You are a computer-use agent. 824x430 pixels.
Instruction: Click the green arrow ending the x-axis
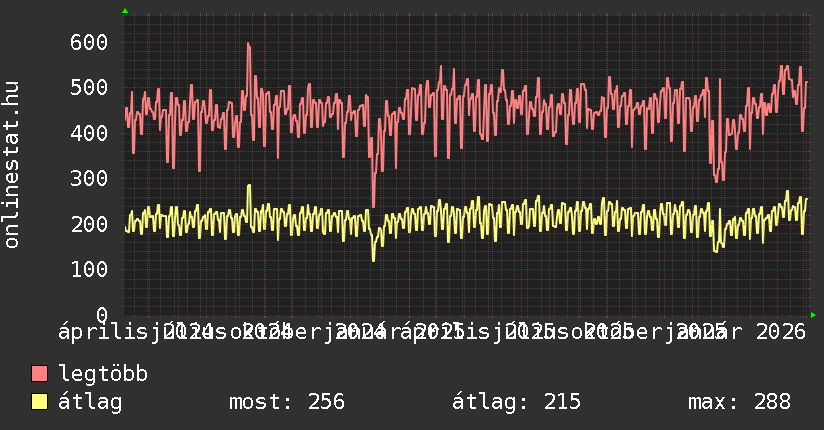click(813, 315)
